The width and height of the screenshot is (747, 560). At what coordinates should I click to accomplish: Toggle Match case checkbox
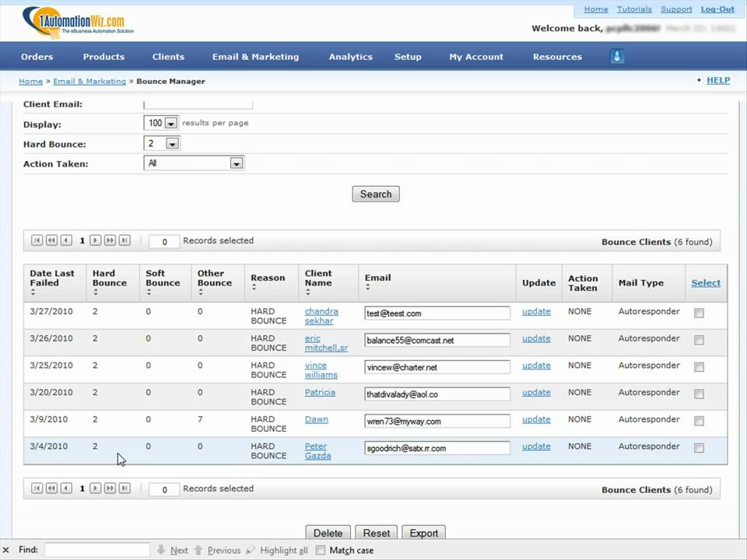pos(321,550)
